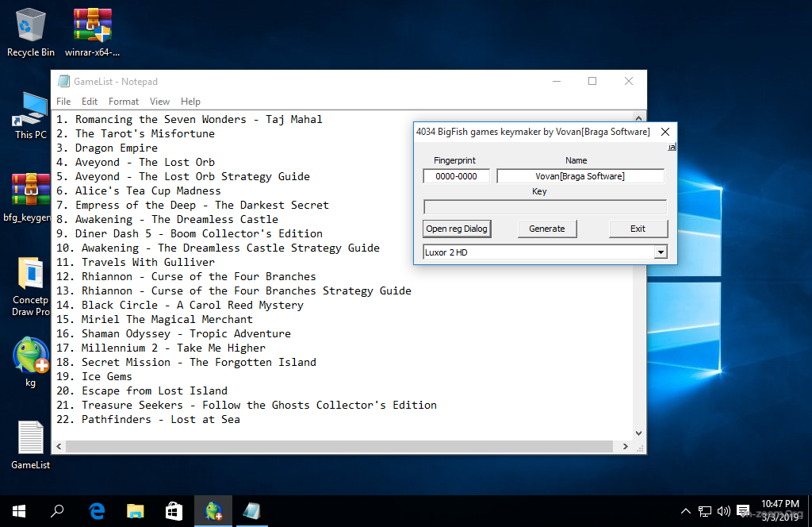Screen dimensions: 812x527
Task: Minimize the GameList Notepad window
Action: point(557,82)
